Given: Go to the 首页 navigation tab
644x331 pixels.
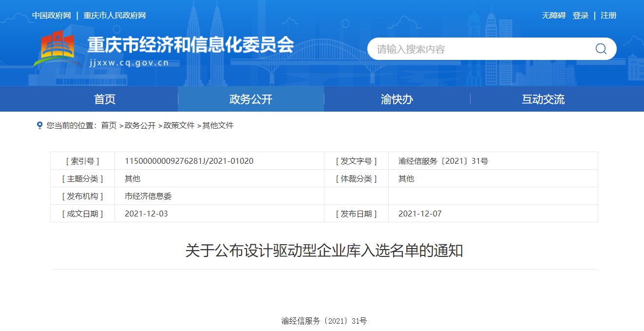Looking at the screenshot, I should 105,99.
